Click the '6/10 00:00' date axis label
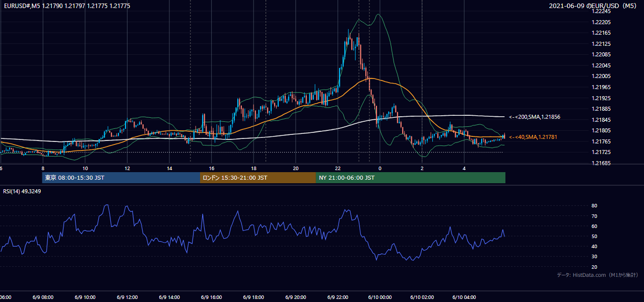The image size is (644, 302). pyautogui.click(x=379, y=297)
